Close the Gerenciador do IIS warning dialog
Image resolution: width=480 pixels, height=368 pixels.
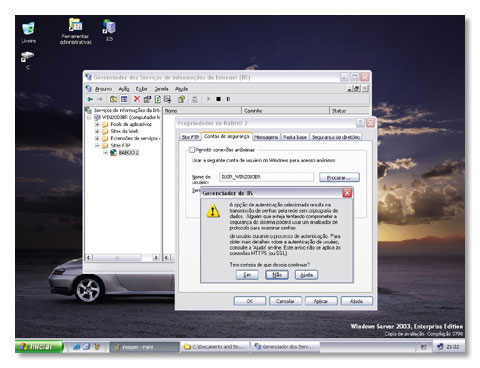[x=347, y=193]
